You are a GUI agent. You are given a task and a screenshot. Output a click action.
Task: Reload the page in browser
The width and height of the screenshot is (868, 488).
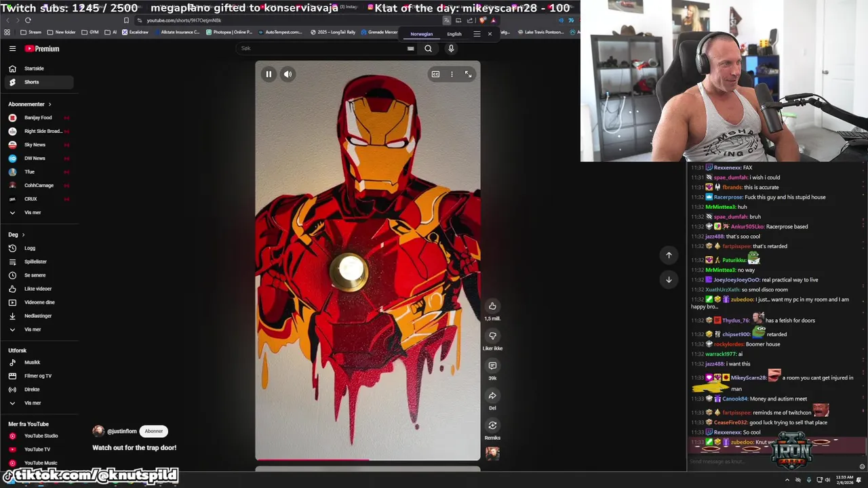point(28,20)
